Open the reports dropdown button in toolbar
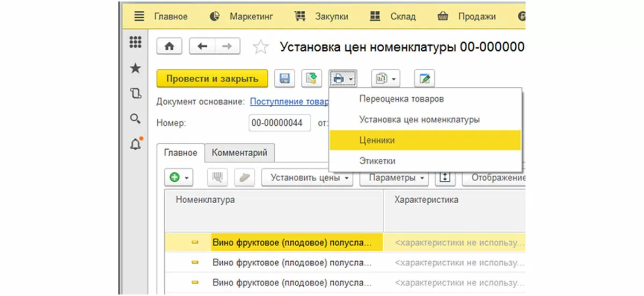The width and height of the screenshot is (644, 296). [385, 78]
